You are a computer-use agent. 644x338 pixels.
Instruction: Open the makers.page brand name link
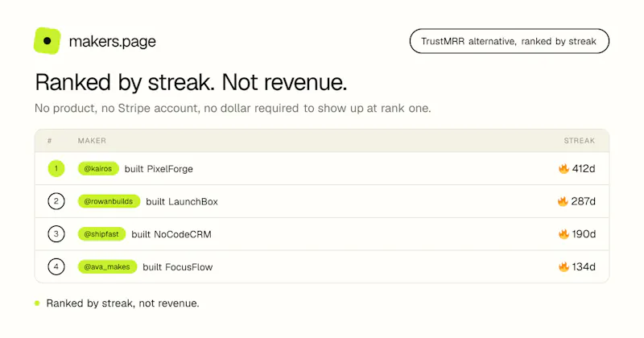112,42
